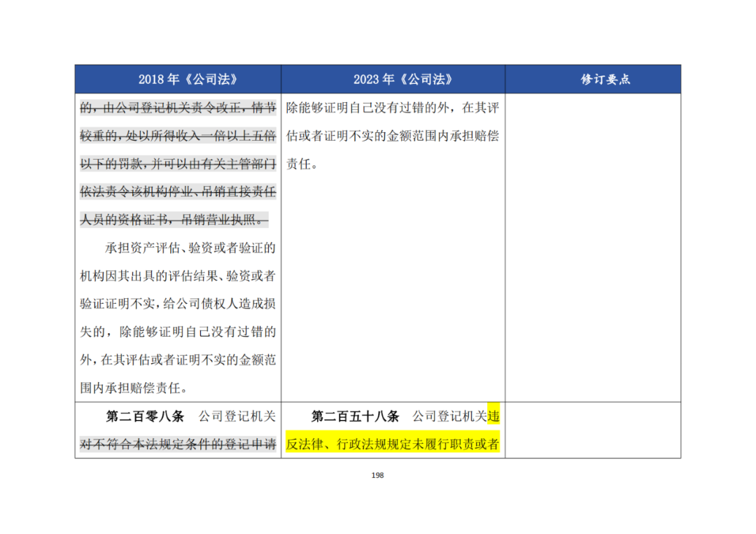
Task: Click the line "除能够证明自己没有过错的外，在其评"
Action: [393, 108]
